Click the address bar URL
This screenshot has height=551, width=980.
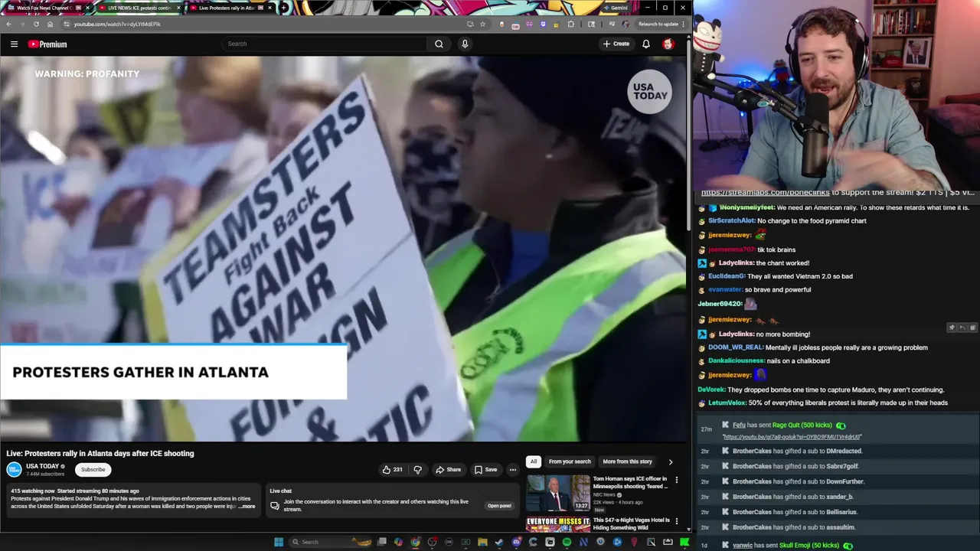click(x=117, y=24)
